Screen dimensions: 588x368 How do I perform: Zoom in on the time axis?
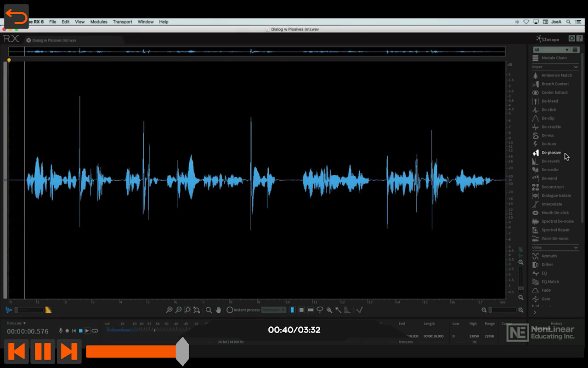(169, 310)
